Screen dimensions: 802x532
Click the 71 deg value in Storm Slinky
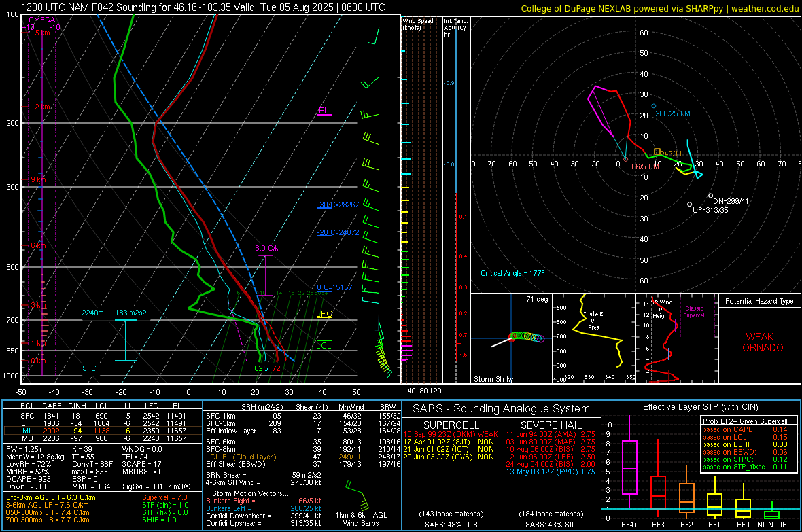click(x=536, y=299)
